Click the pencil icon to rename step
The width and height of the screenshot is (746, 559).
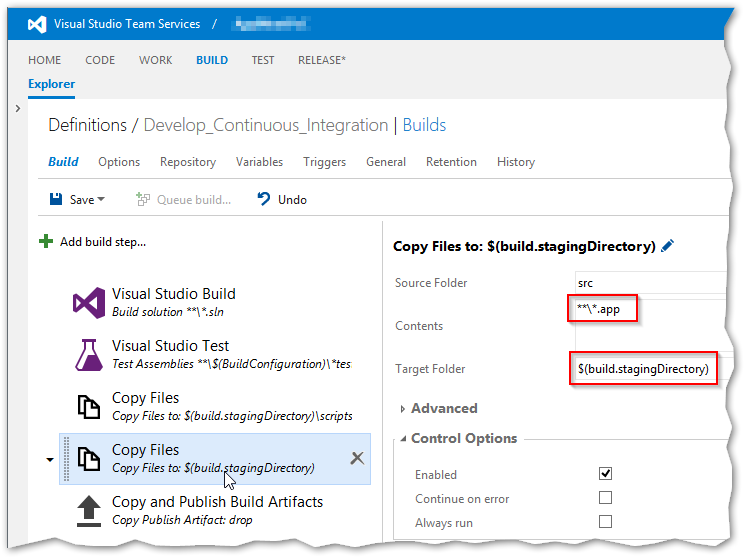668,246
